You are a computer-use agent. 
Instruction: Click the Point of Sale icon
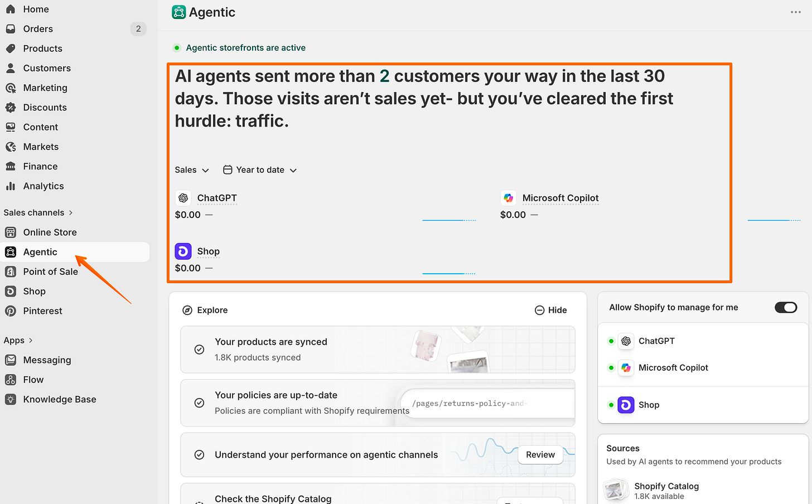11,272
